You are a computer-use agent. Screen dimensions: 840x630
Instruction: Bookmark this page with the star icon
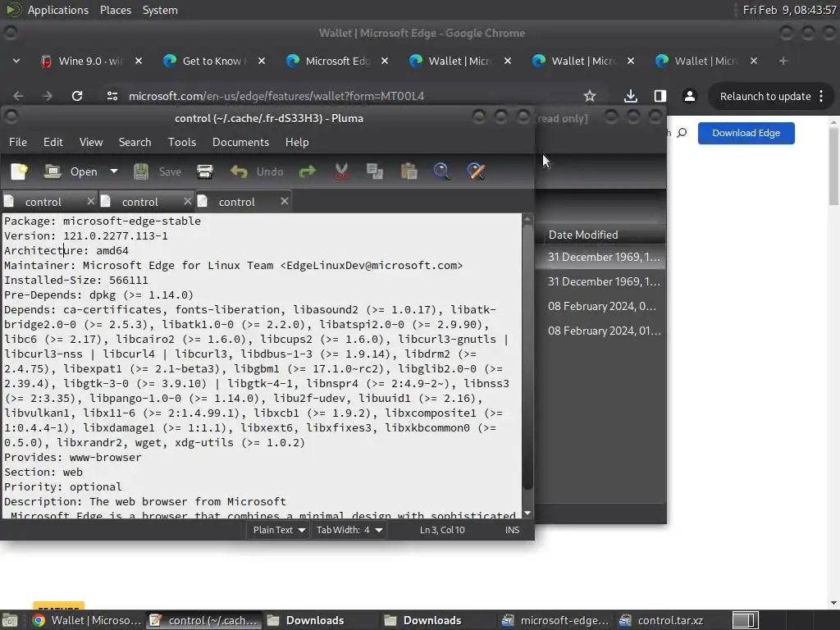pos(590,96)
